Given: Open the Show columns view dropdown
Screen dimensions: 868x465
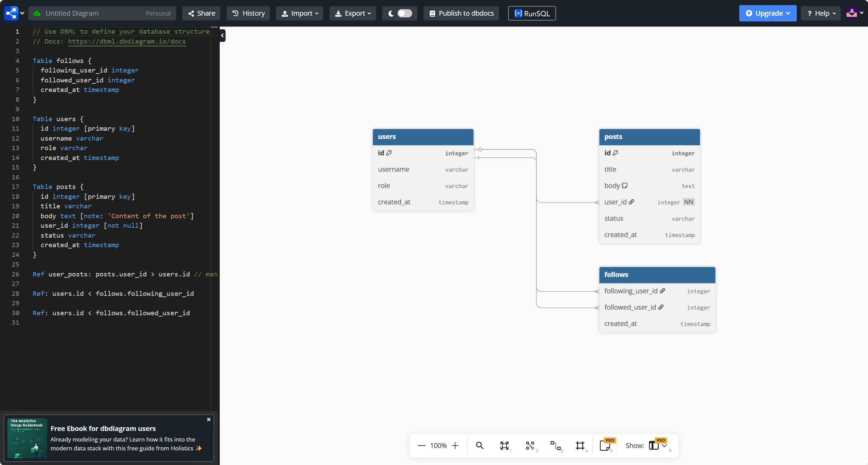Looking at the screenshot, I should [x=658, y=446].
